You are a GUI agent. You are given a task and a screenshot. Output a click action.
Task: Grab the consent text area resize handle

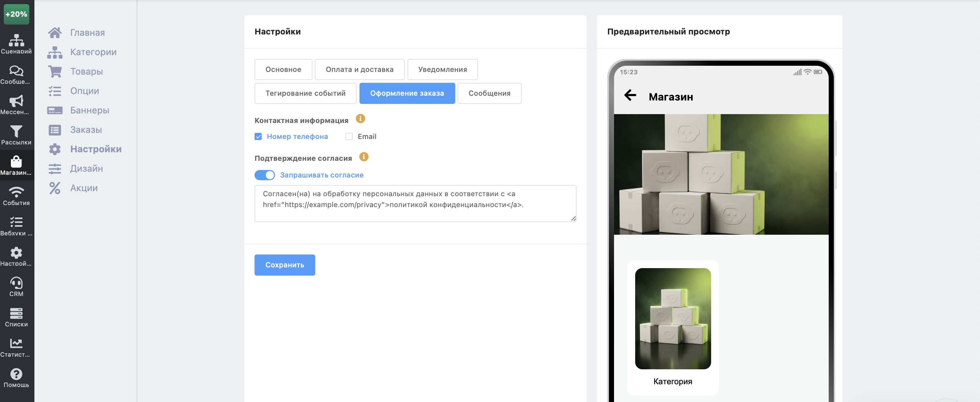573,219
